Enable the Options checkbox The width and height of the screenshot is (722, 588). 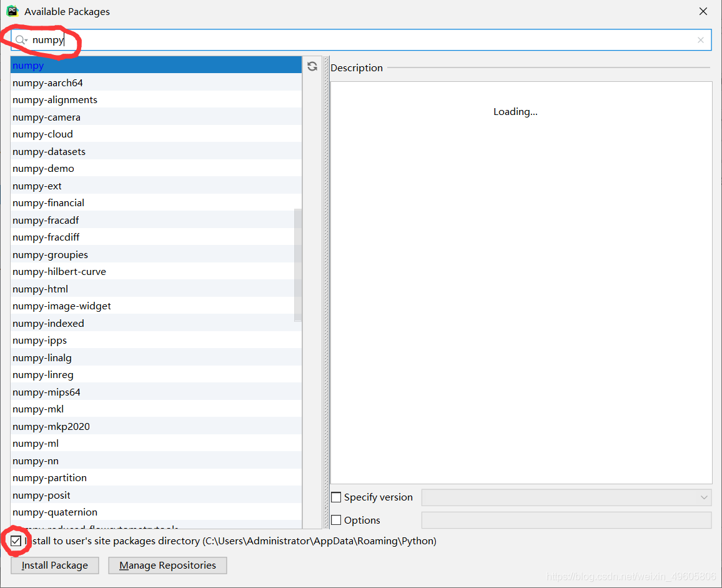click(x=336, y=520)
